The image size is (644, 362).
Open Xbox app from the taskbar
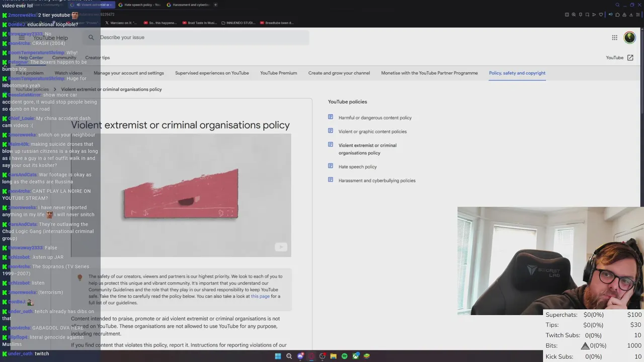[x=356, y=356]
